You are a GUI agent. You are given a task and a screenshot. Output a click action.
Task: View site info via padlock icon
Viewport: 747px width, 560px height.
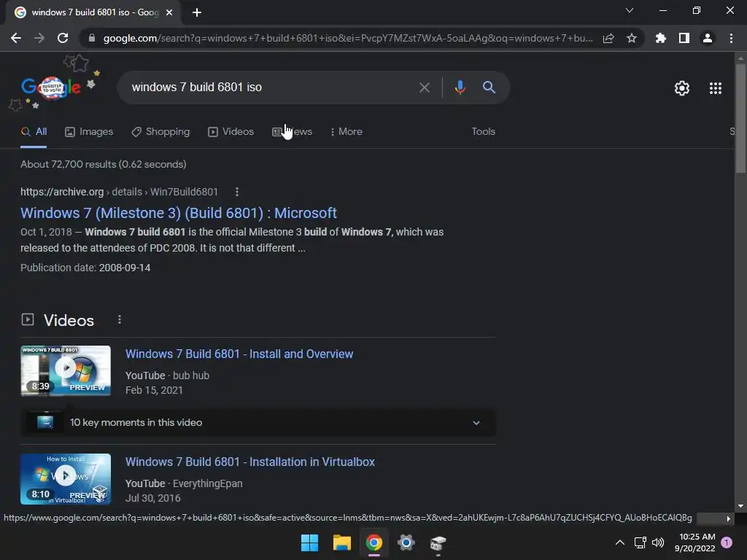coord(92,38)
